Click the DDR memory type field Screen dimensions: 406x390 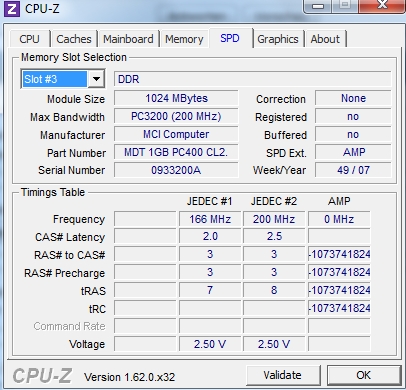pyautogui.click(x=253, y=79)
